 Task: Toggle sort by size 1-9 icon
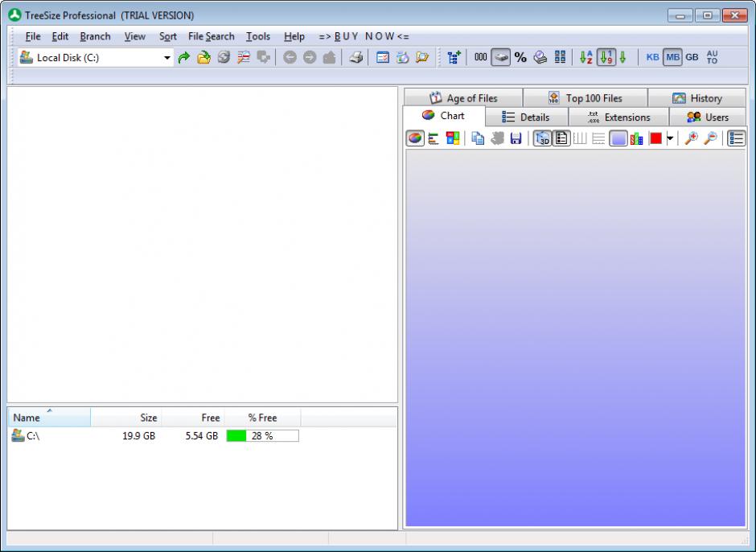[x=606, y=58]
